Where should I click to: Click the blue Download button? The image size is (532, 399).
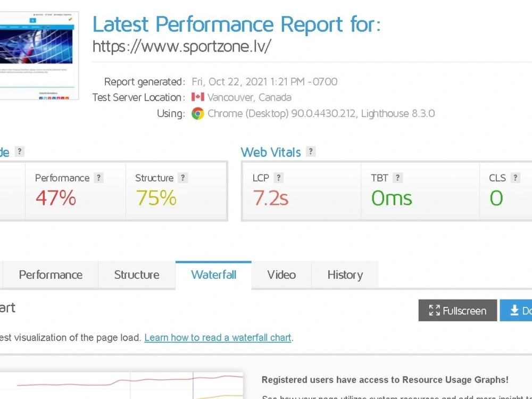(x=516, y=311)
